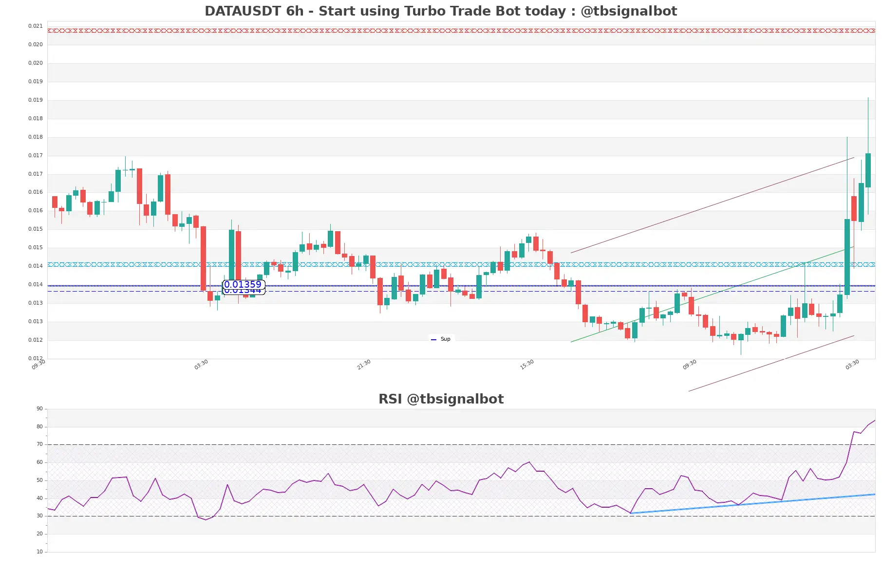Click the 0.01359 support price label
Viewport: 882px width, 588px height.
(x=243, y=284)
